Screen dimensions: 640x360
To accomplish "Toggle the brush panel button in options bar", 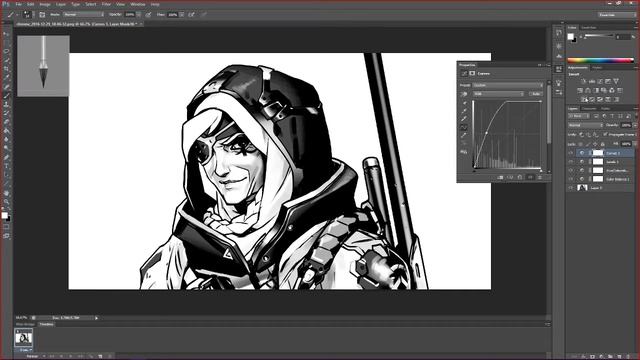I will (42, 14).
